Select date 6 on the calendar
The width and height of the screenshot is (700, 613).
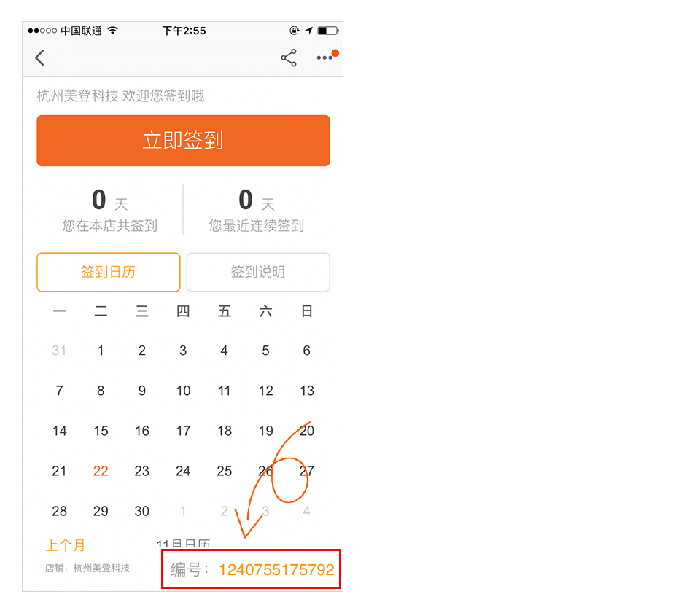point(306,350)
